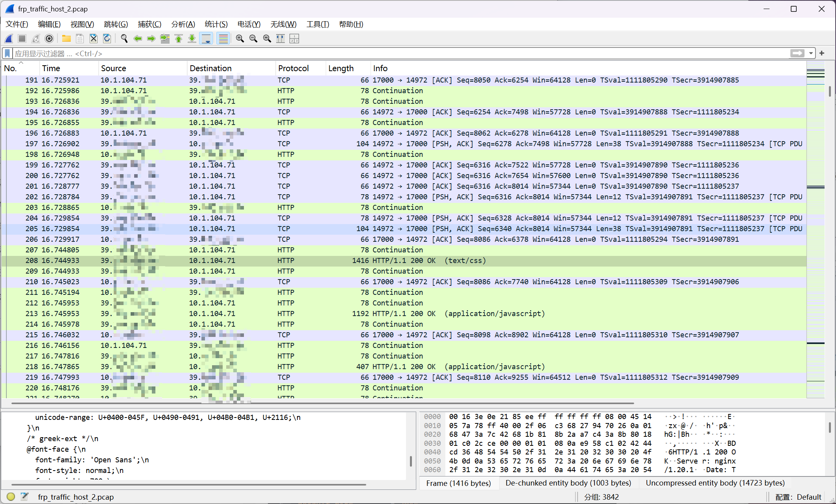Select packet 205 TCP Seq=6340
The height and width of the screenshot is (504, 836).
pos(404,229)
